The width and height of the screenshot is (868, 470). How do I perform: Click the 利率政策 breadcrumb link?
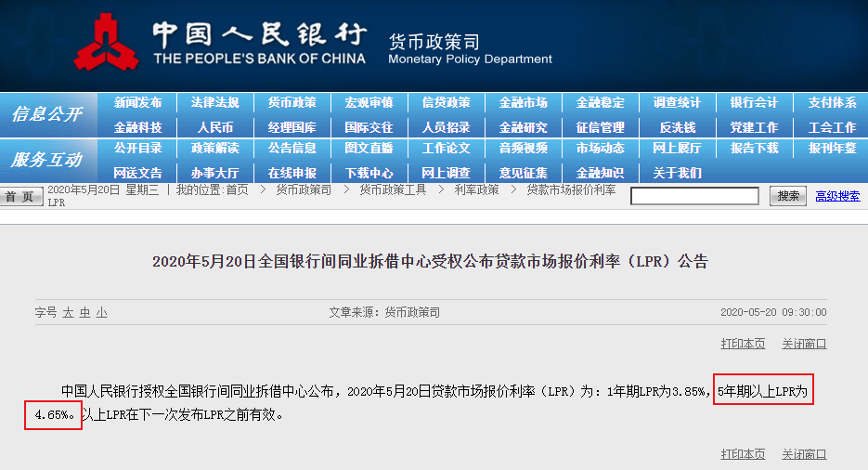[x=475, y=189]
